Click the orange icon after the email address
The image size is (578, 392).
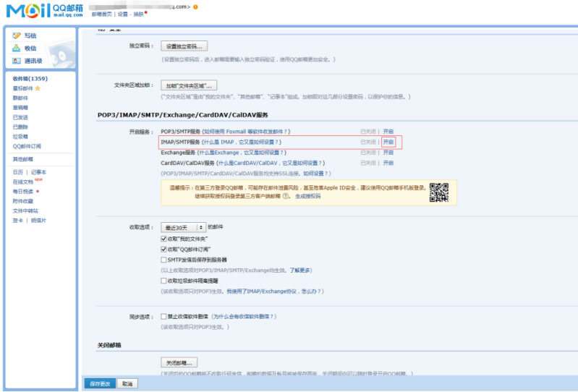[195, 7]
